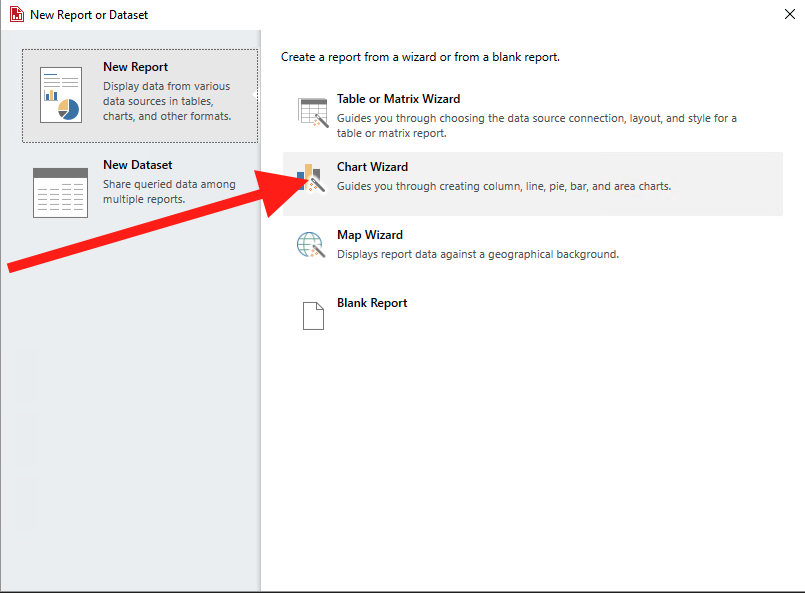Click the 'New Report or Dataset' window title
This screenshot has width=805, height=593.
pos(89,15)
